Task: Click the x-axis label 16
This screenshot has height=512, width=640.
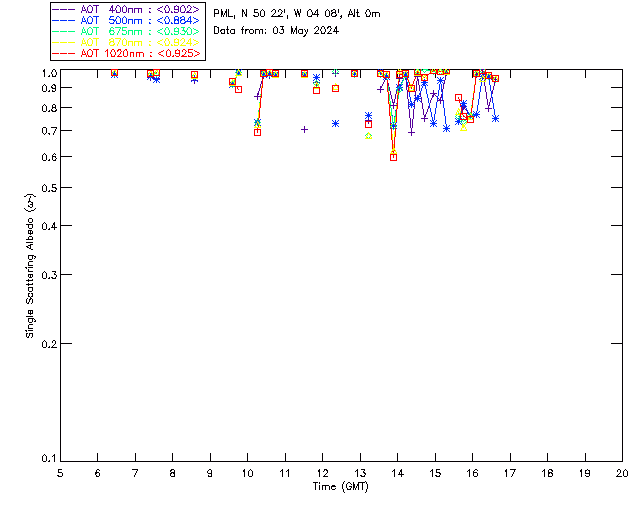Action: [x=472, y=473]
